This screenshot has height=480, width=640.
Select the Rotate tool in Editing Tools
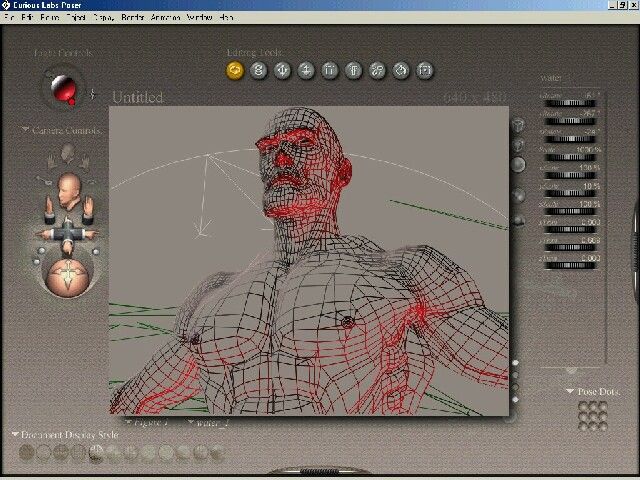(235, 70)
